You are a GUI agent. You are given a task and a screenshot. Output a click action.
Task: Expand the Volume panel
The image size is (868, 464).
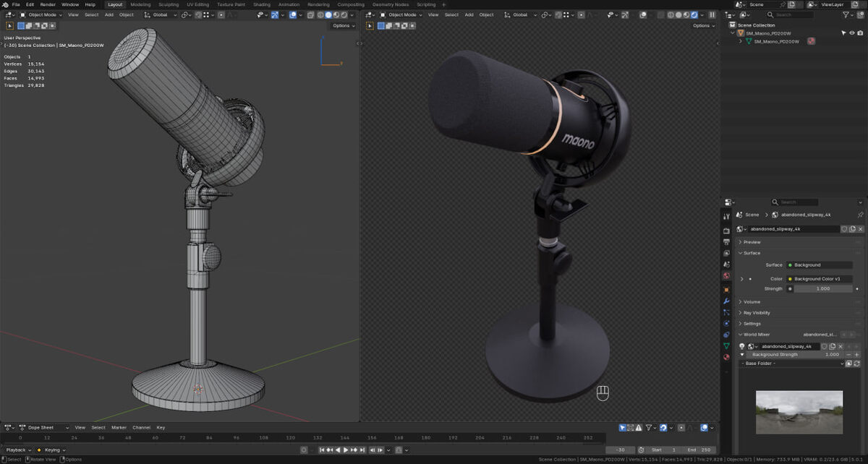coord(799,302)
